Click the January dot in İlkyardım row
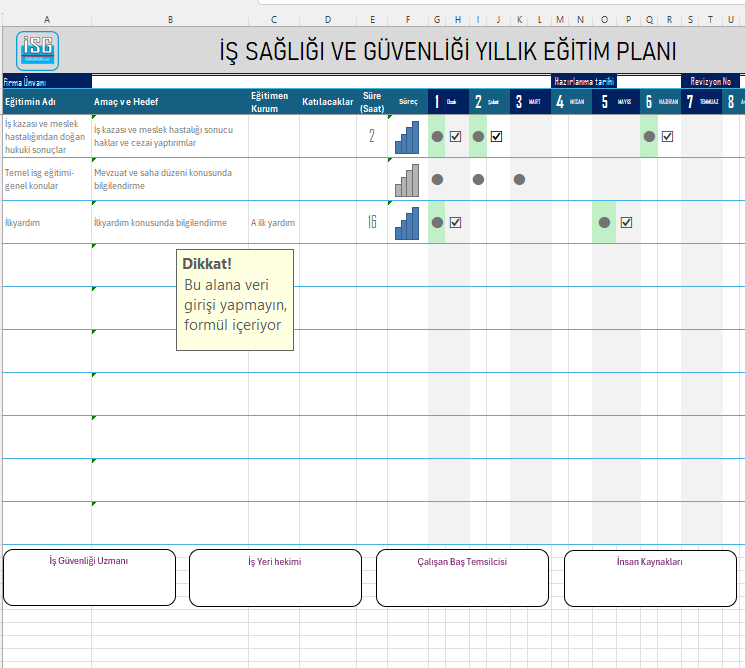Screen dimensions: 745x668 pyautogui.click(x=437, y=222)
